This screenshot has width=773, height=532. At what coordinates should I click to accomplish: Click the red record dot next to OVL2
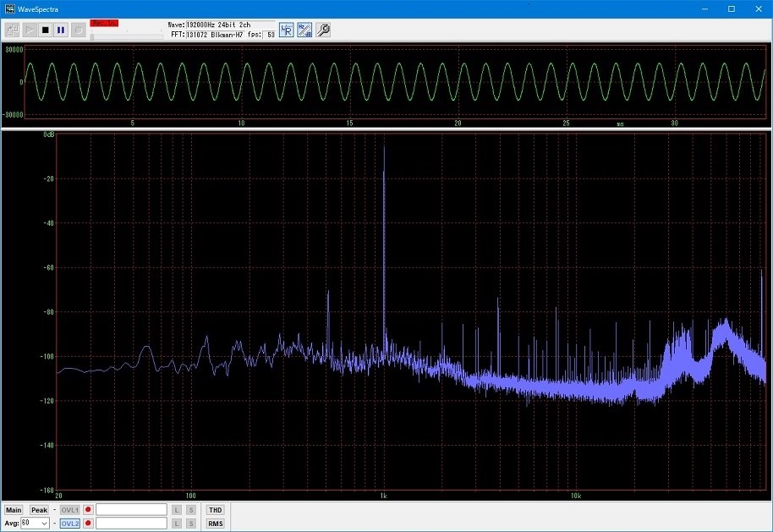coord(88,524)
